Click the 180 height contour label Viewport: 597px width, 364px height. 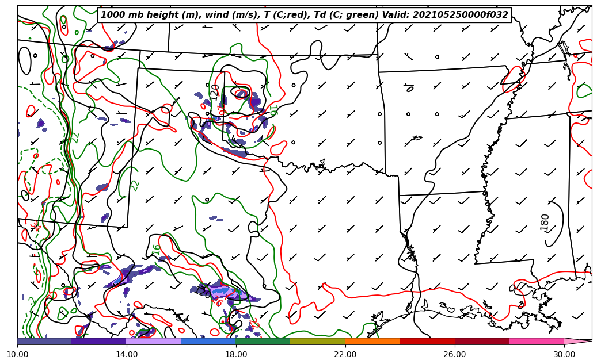coord(545,222)
